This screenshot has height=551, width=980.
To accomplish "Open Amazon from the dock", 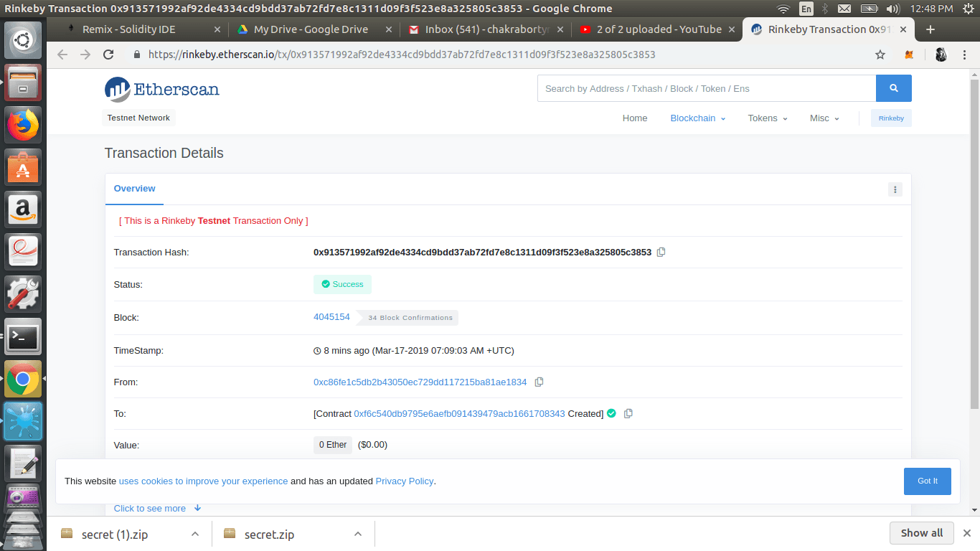I will [23, 209].
